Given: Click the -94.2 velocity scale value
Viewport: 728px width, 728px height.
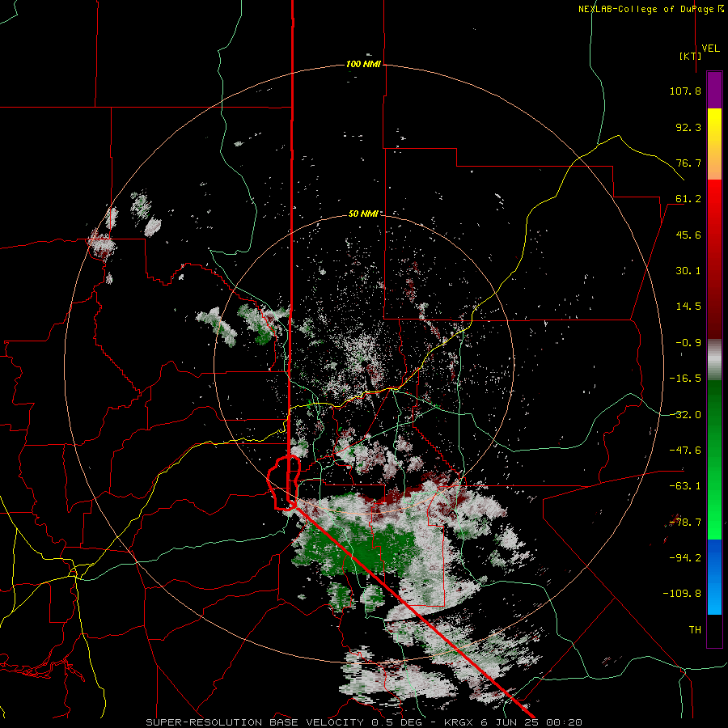Looking at the screenshot, I should (x=685, y=557).
